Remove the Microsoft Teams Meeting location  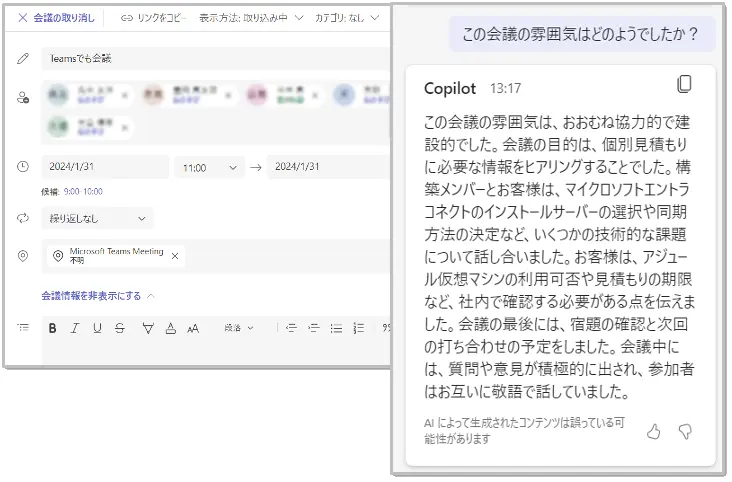point(175,256)
